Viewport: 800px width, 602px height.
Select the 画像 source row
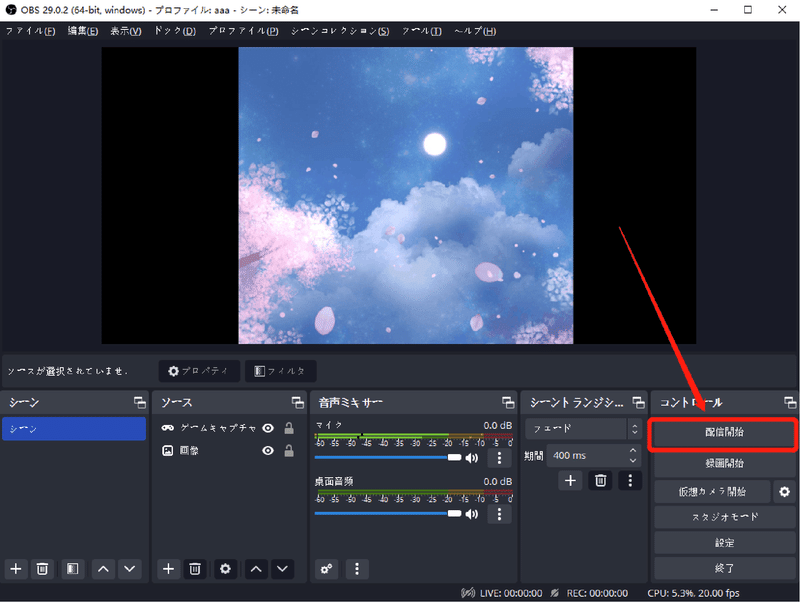pyautogui.click(x=229, y=450)
